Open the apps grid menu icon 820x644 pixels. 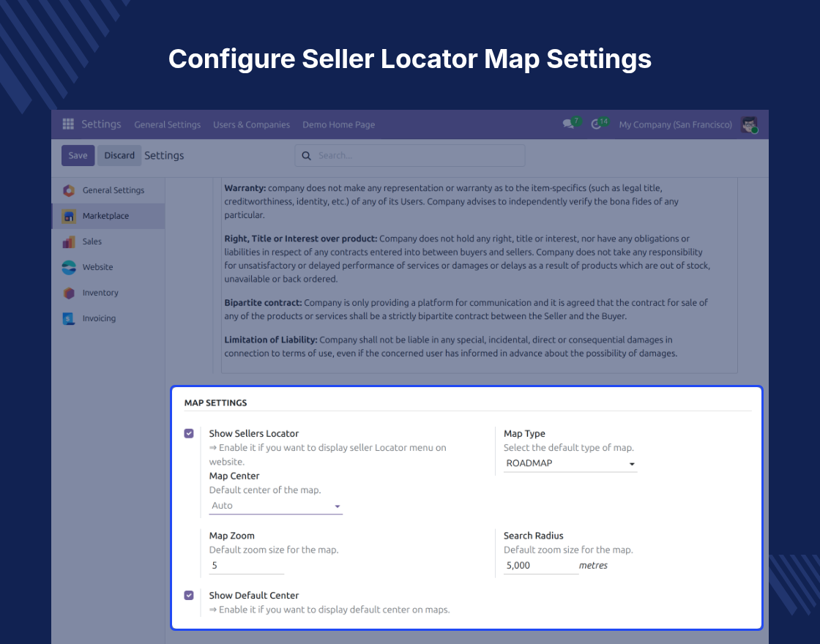click(x=68, y=124)
